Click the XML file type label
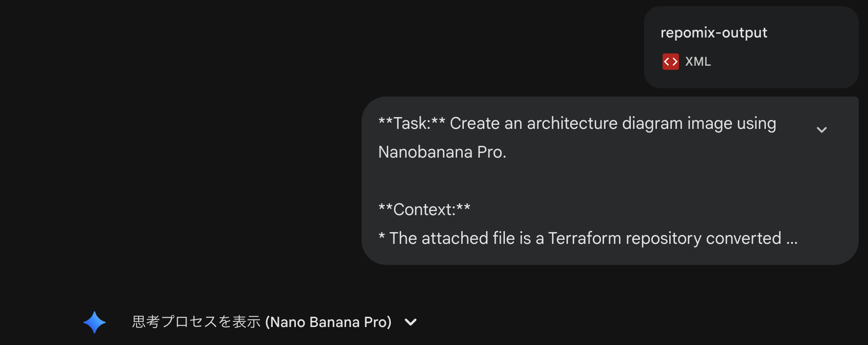 698,62
